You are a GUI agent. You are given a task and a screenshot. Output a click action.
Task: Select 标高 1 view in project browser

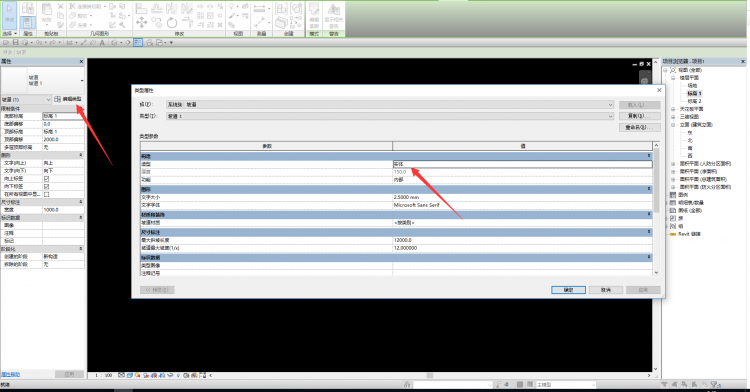click(694, 94)
